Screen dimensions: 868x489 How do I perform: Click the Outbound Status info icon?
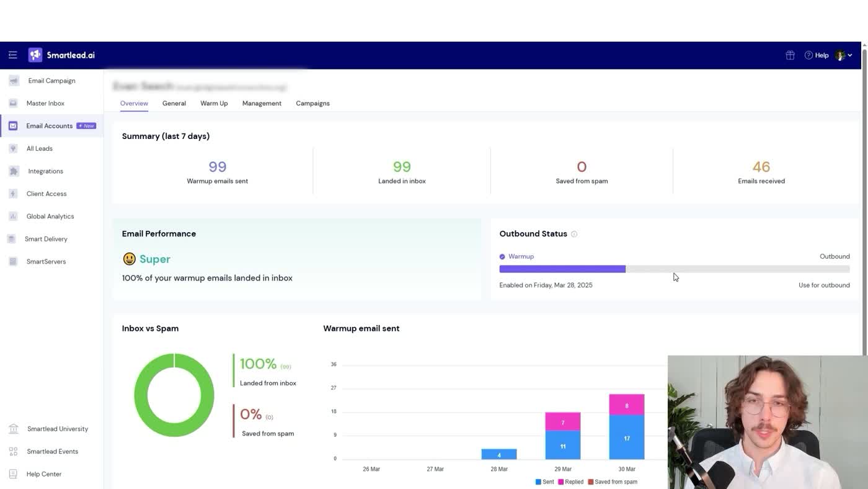[x=574, y=234]
